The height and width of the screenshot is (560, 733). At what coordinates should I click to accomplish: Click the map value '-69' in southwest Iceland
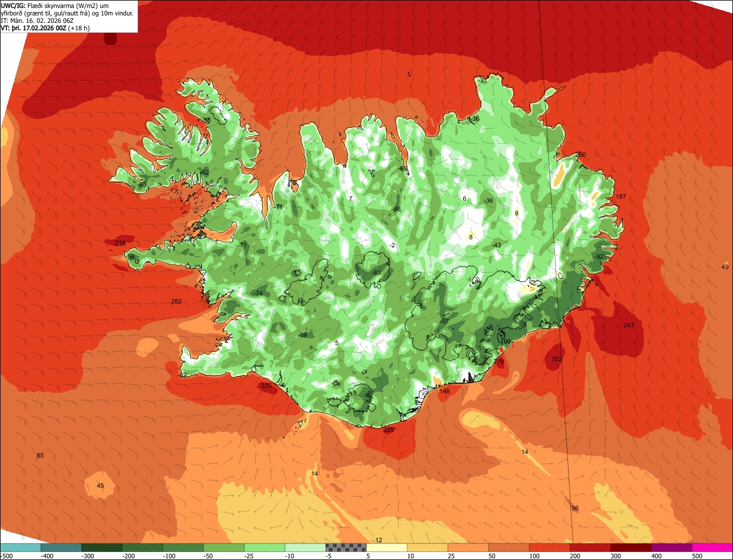(x=302, y=336)
